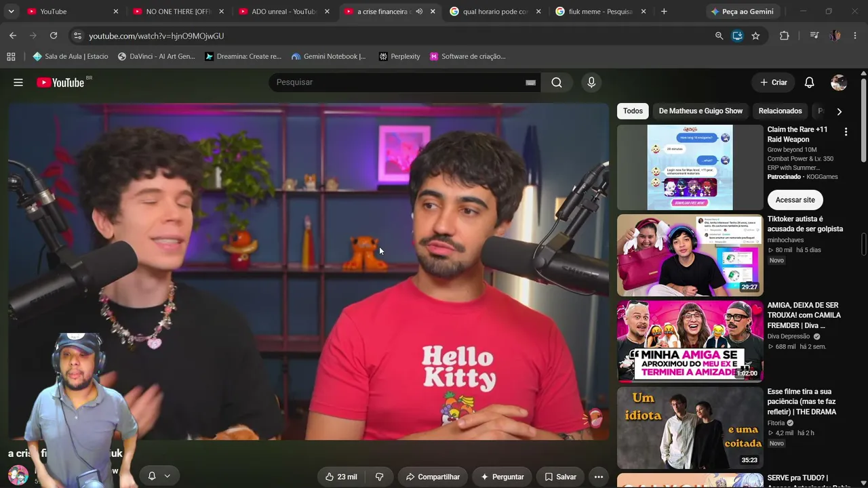Screen dimensions: 868x488
Task: Close the 'ADO unreal - YouTube' tab
Action: pyautogui.click(x=327, y=12)
